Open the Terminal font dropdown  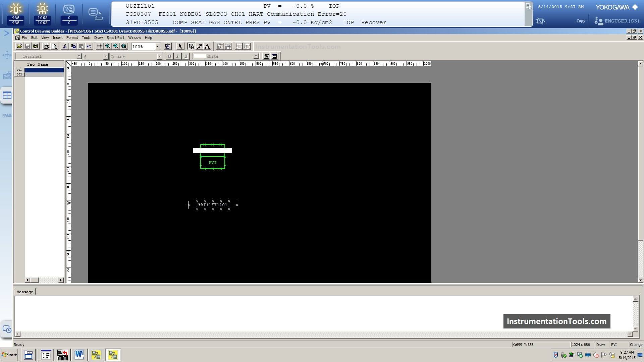click(79, 56)
